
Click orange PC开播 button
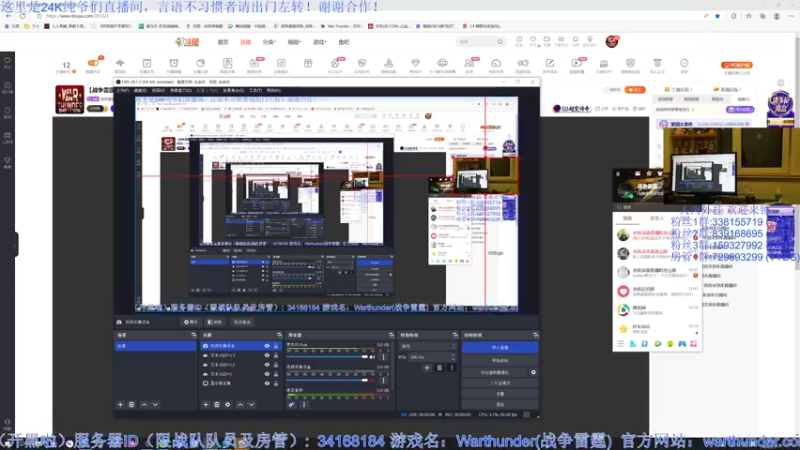pos(737,65)
